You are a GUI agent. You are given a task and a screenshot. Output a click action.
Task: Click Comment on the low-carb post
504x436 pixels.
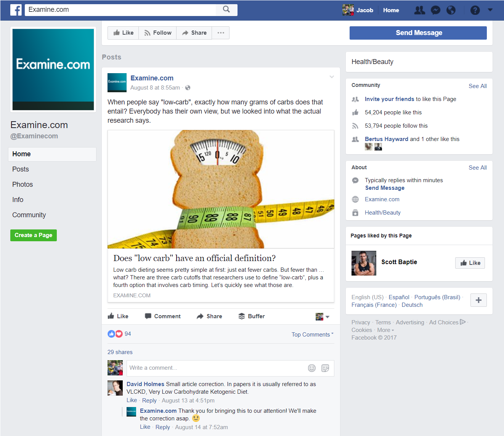pos(163,316)
